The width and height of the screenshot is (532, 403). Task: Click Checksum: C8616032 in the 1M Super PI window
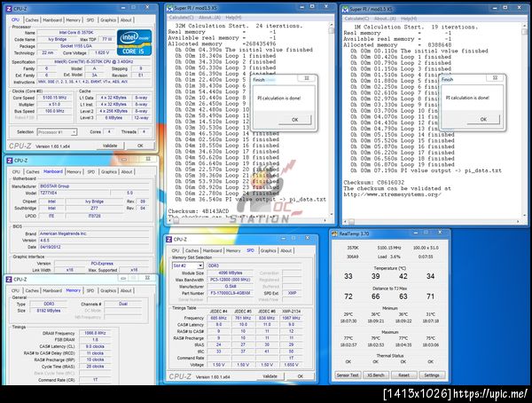tap(373, 183)
